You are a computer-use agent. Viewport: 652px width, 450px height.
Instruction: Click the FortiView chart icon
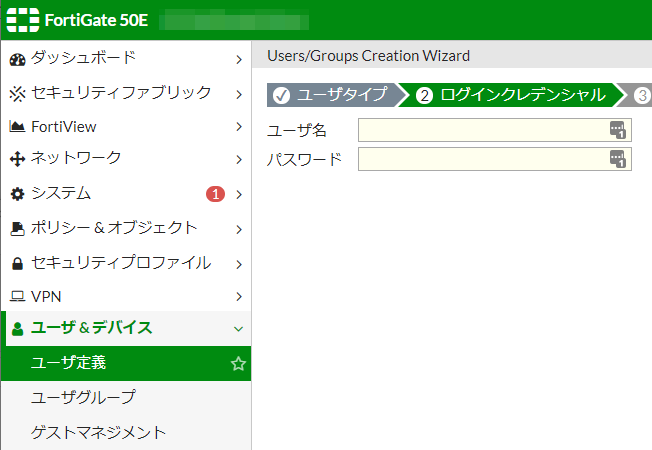click(x=16, y=127)
